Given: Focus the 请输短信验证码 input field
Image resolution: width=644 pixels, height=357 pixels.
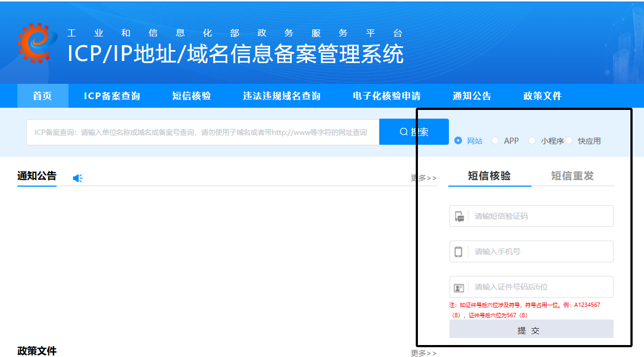Looking at the screenshot, I should (x=532, y=216).
